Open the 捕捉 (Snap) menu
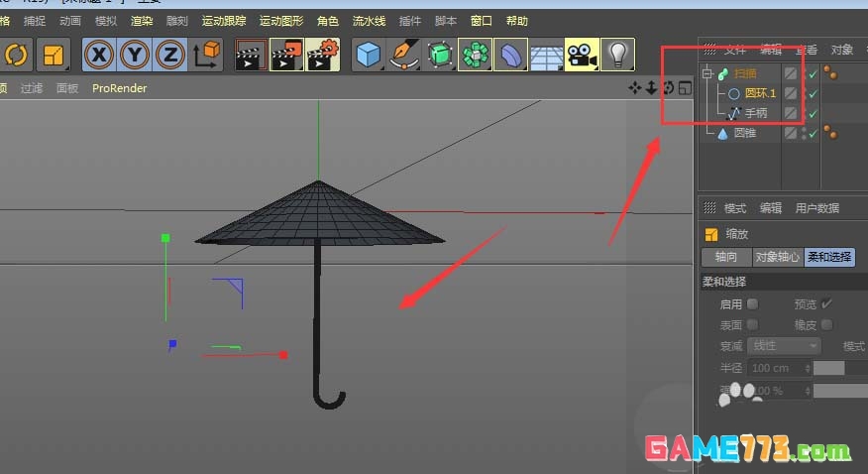The width and height of the screenshot is (868, 474). pos(35,21)
